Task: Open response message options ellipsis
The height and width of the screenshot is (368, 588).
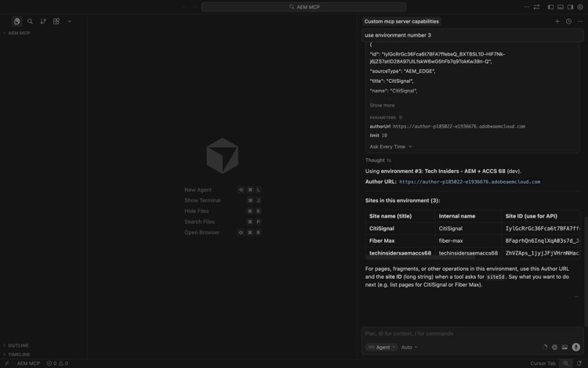Action: (576, 297)
